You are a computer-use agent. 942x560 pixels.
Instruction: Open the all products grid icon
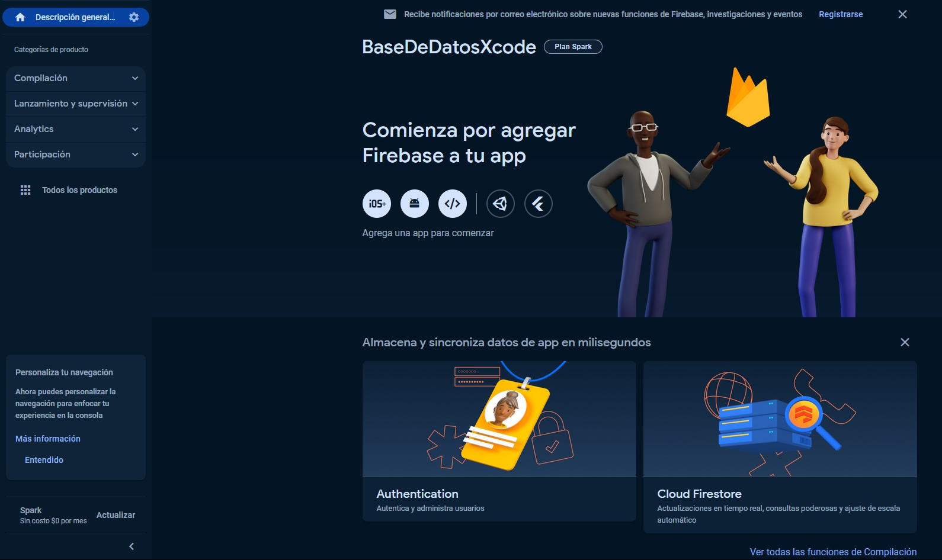click(25, 190)
